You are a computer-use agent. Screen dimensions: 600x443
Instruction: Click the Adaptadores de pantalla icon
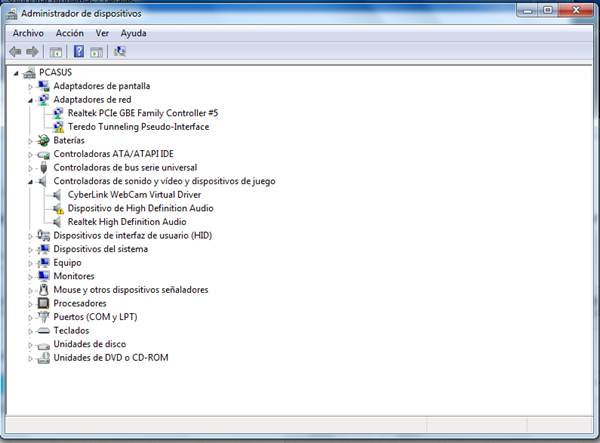(x=44, y=86)
